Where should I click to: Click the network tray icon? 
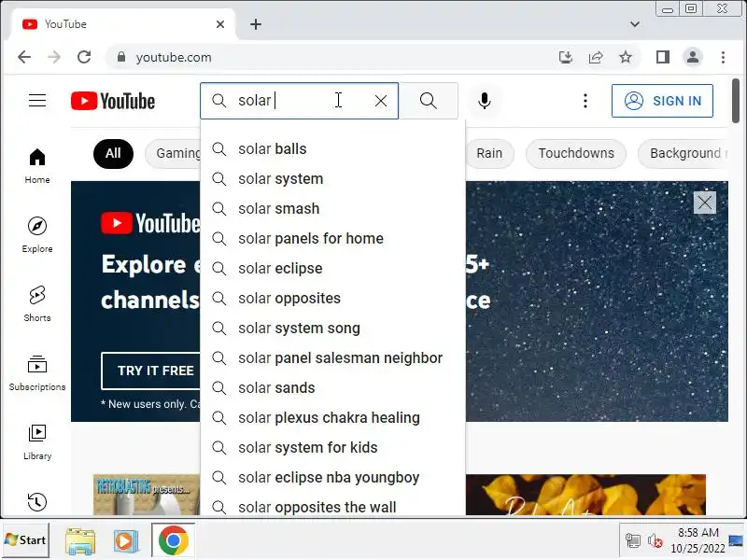[633, 541]
